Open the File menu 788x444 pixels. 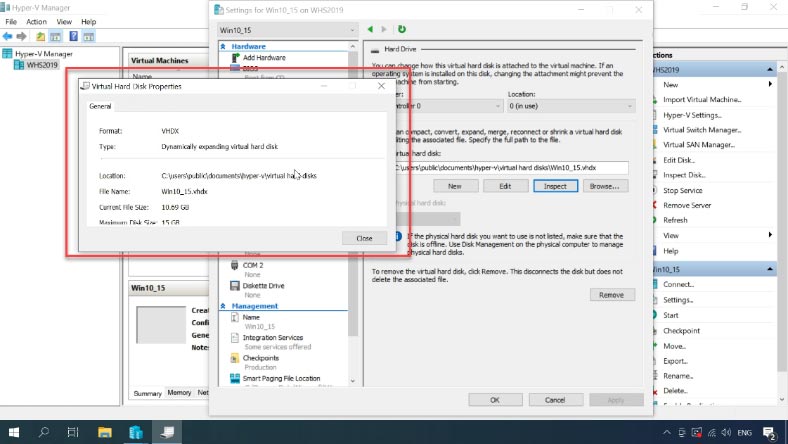coord(11,22)
